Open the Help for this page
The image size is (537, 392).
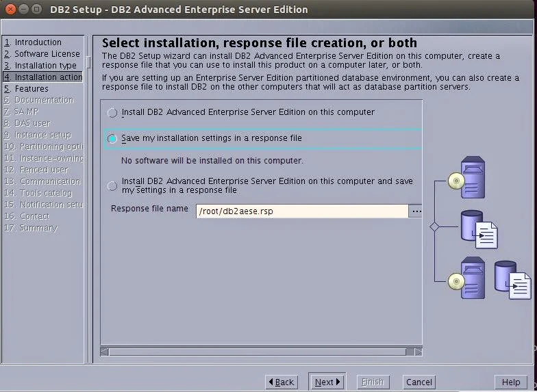tap(511, 382)
